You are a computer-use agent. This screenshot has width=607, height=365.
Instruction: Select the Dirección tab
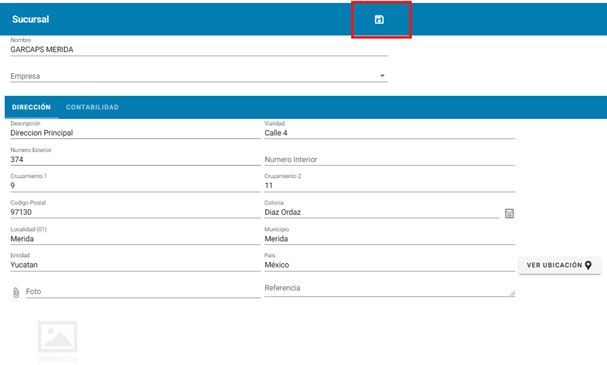[31, 107]
